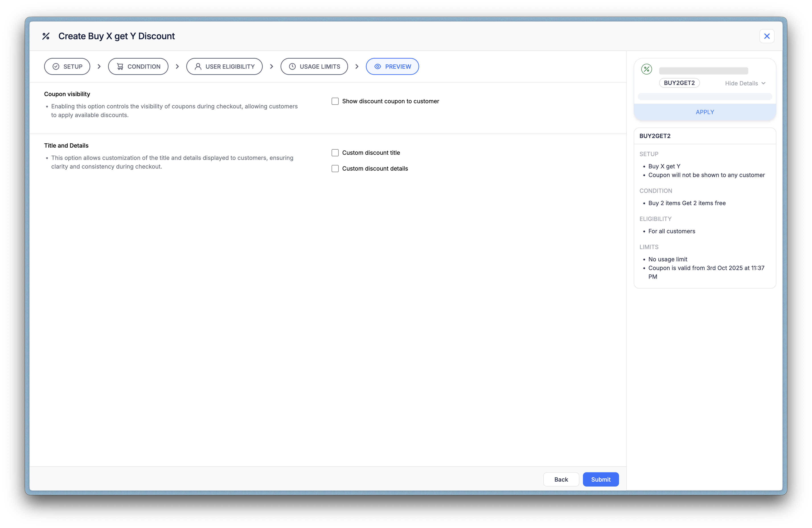The width and height of the screenshot is (812, 528).
Task: Click the cart icon in CONDITION step
Action: pyautogui.click(x=120, y=66)
